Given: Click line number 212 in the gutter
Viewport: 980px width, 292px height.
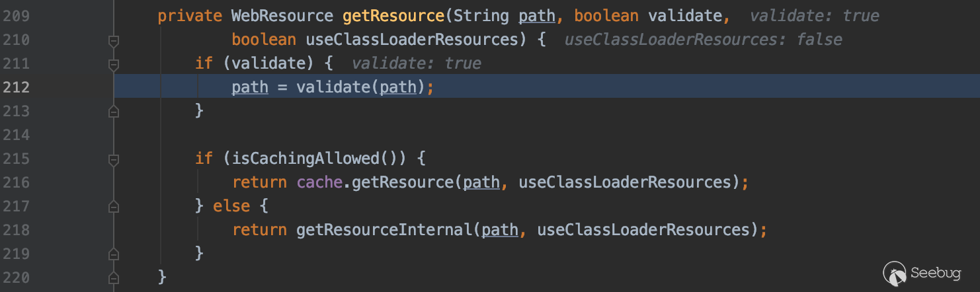Looking at the screenshot, I should (16, 87).
